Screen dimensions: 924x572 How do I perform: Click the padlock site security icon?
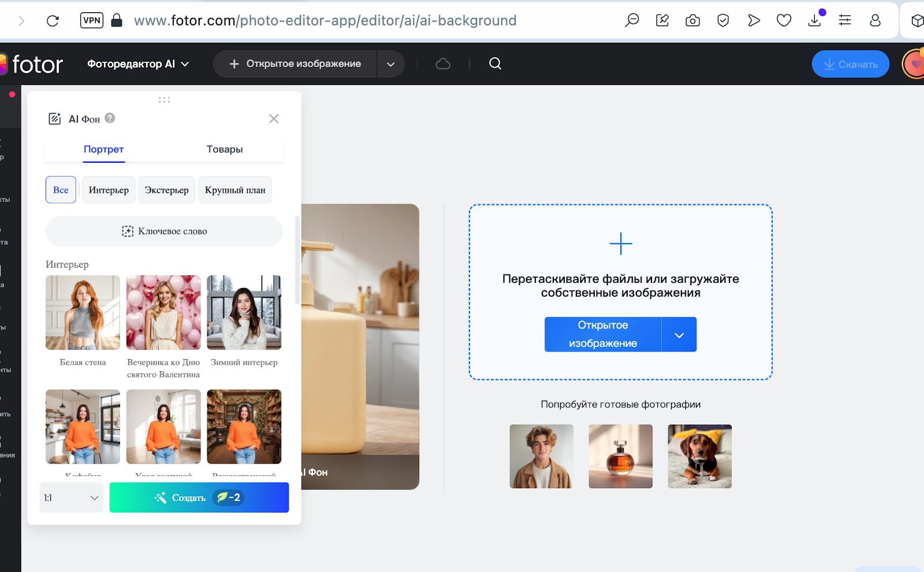(117, 20)
